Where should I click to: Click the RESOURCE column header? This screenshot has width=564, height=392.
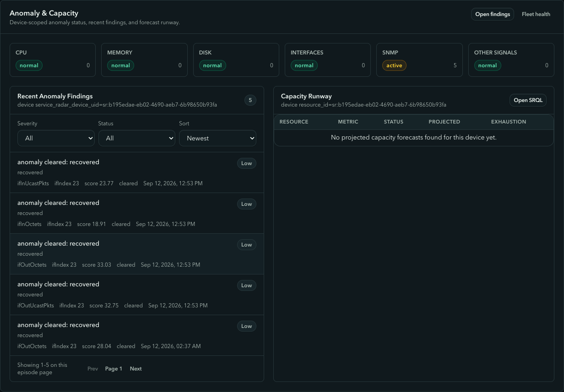click(x=294, y=122)
